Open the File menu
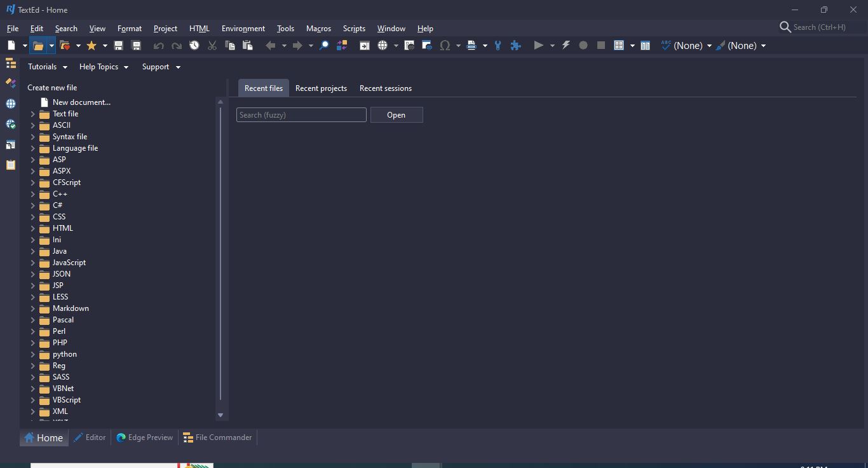Image resolution: width=868 pixels, height=468 pixels. (13, 29)
